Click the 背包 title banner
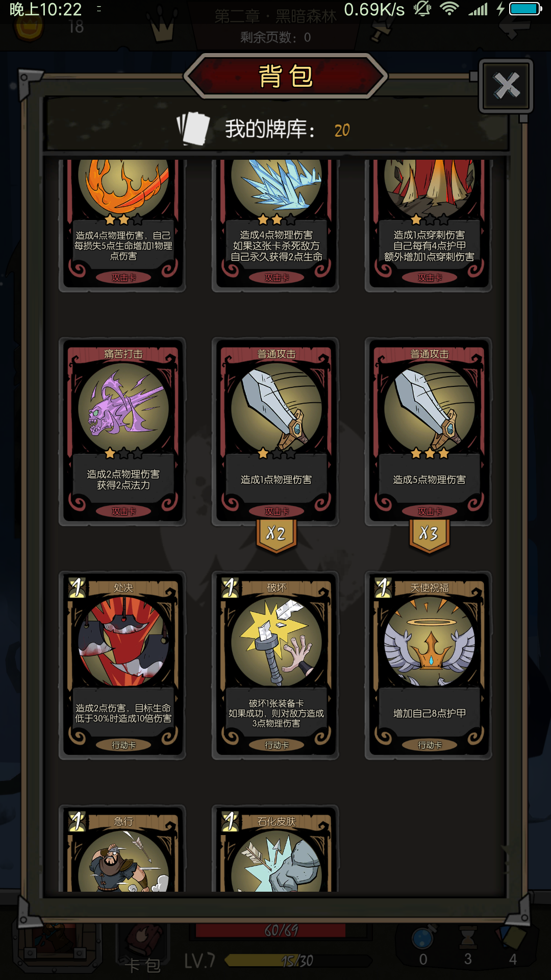Image resolution: width=551 pixels, height=980 pixels. point(286,76)
